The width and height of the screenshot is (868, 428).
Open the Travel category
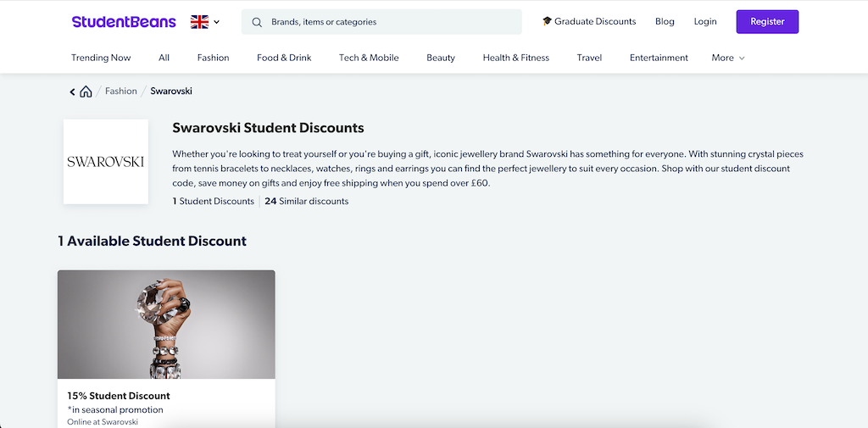coord(589,58)
